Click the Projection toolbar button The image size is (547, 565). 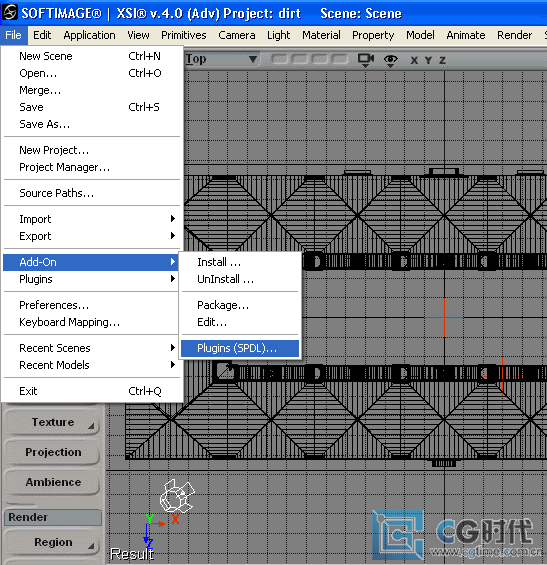click(53, 452)
